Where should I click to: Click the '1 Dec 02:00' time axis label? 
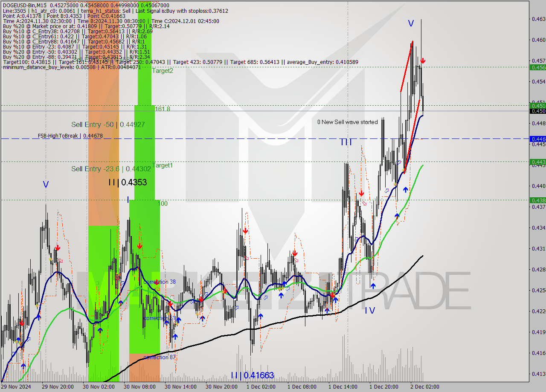[x=261, y=387]
